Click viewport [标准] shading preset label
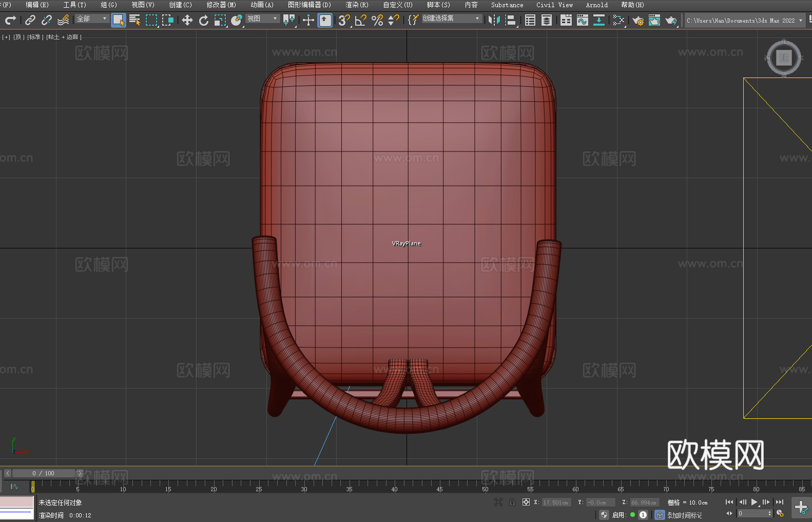812x522 pixels. click(35, 37)
